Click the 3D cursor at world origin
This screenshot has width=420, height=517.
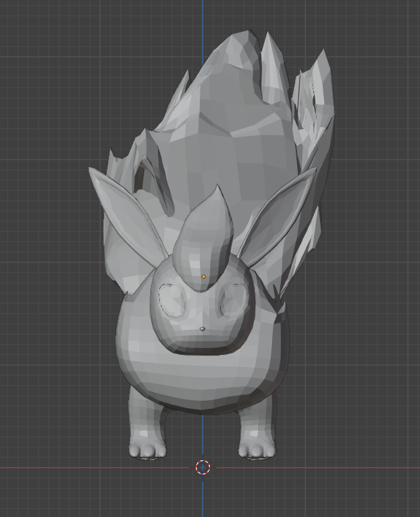(203, 467)
